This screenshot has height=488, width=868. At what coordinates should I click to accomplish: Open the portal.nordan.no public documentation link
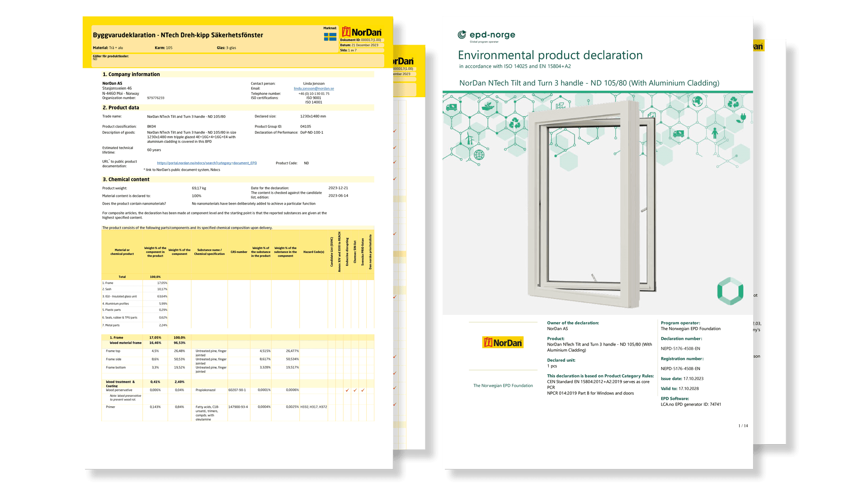click(207, 163)
